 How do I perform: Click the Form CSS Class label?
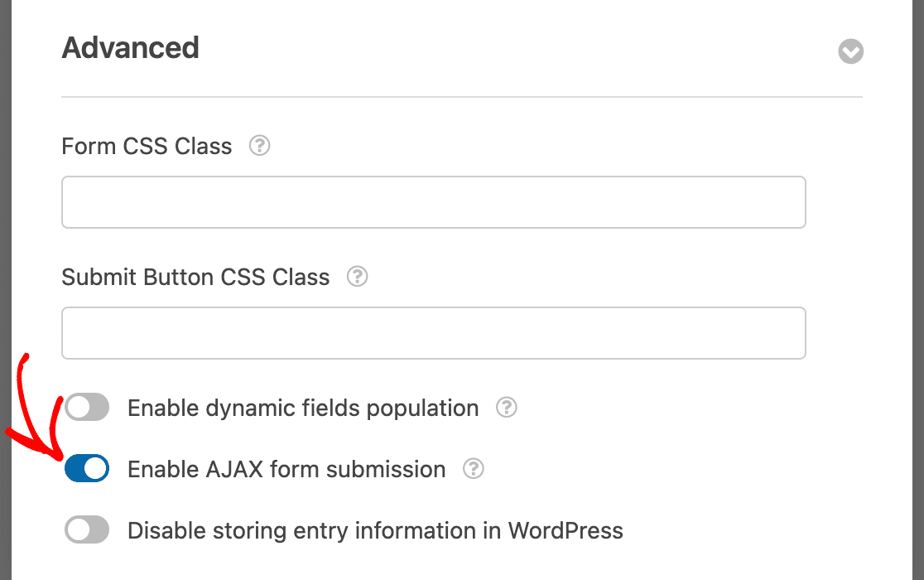click(x=147, y=147)
